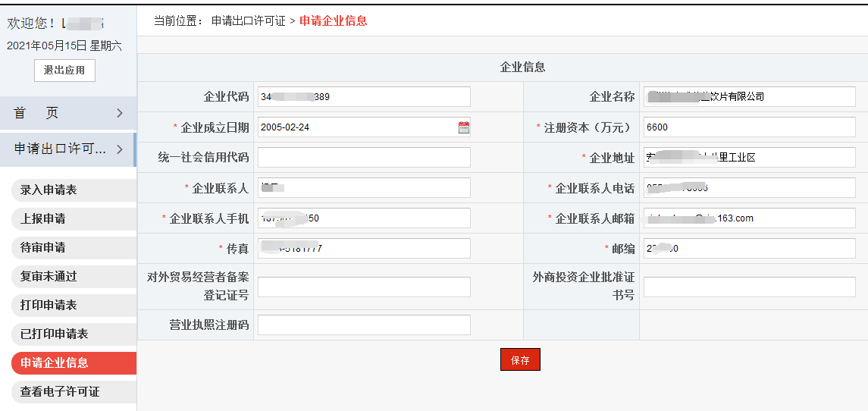The image size is (868, 411).
Task: Focus the 传真 input field
Action: pyautogui.click(x=364, y=248)
